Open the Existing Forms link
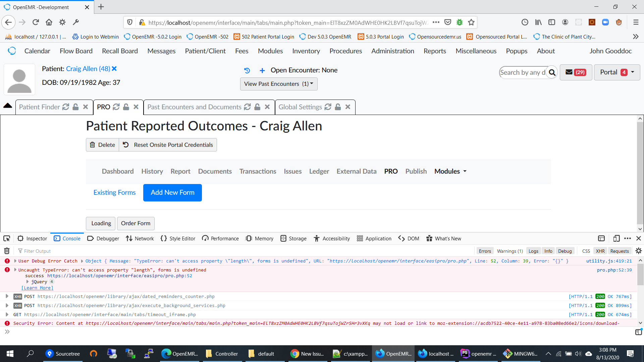This screenshot has width=644, height=362. click(x=114, y=192)
